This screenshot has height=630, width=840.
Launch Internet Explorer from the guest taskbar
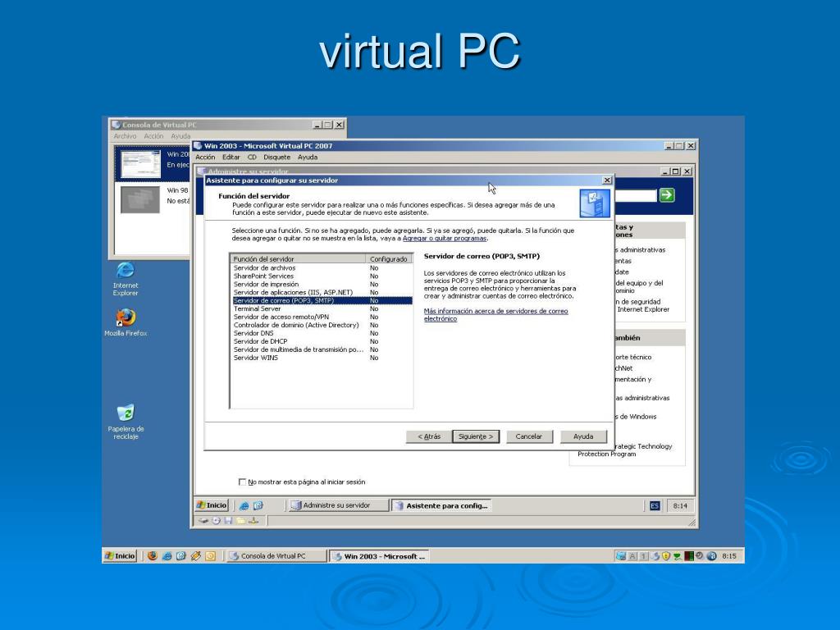click(244, 505)
